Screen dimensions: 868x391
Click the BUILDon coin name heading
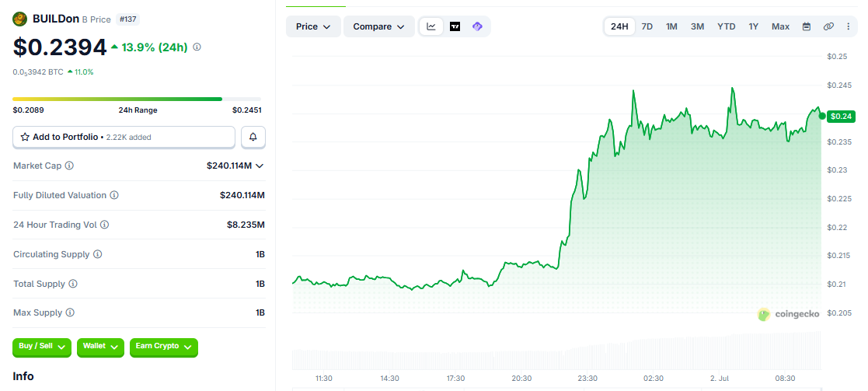(56, 19)
